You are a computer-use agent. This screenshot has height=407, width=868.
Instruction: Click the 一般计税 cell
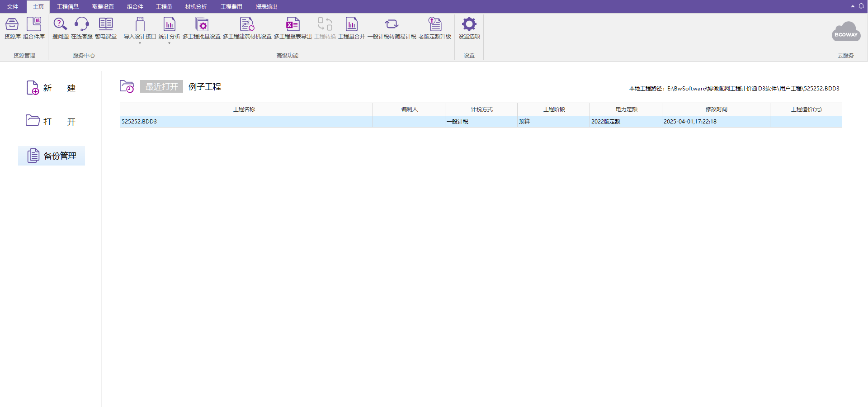tap(481, 122)
